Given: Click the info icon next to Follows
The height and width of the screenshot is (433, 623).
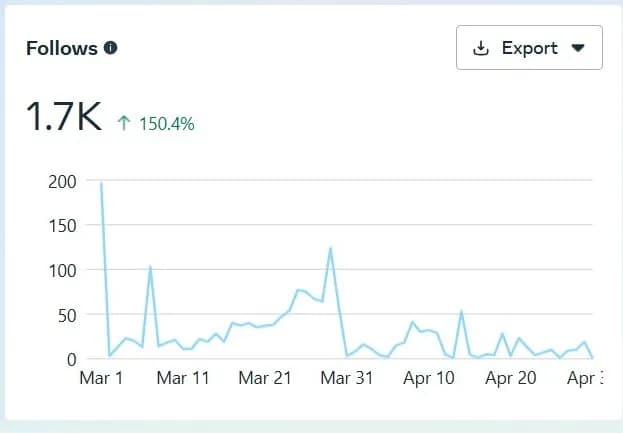Looking at the screenshot, I should [111, 48].
